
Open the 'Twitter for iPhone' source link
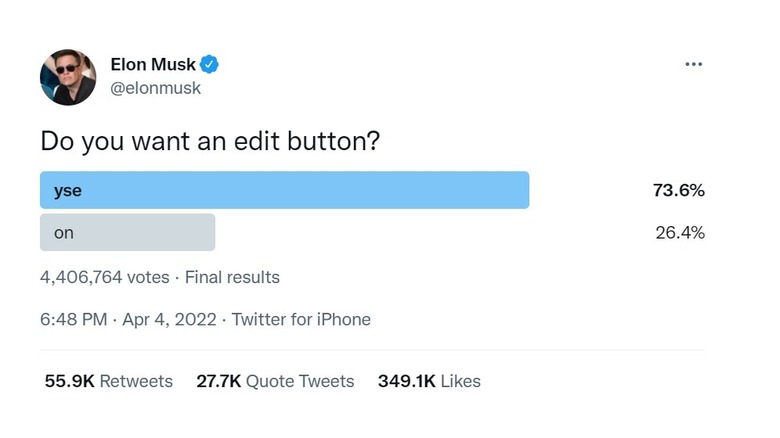pos(301,320)
